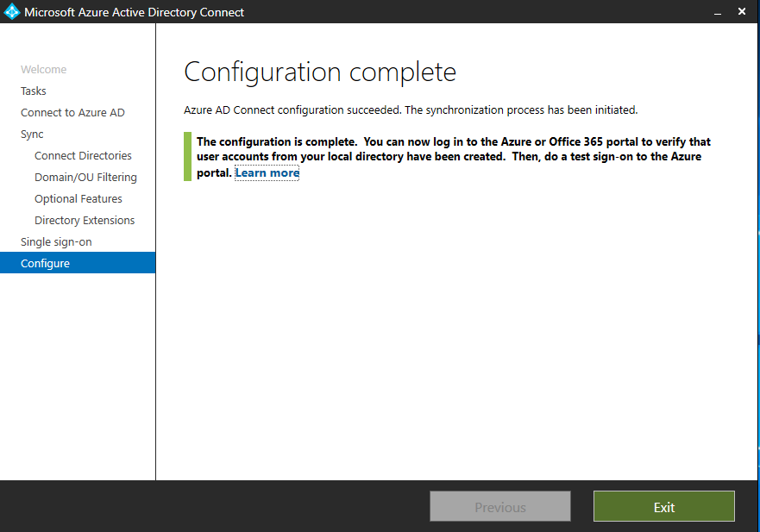Close the Azure AD Connect window
Viewport: 760px width, 532px height.
(742, 11)
